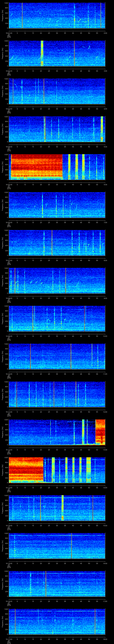Click the 9:00 end time label
The width and height of the screenshot is (114, 644).
[x=105, y=298]
